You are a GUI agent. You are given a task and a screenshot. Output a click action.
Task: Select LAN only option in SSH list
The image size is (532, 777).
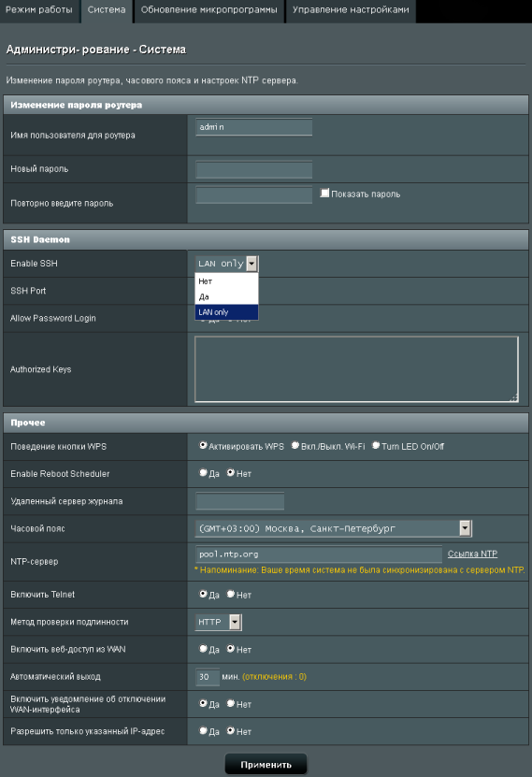point(226,312)
